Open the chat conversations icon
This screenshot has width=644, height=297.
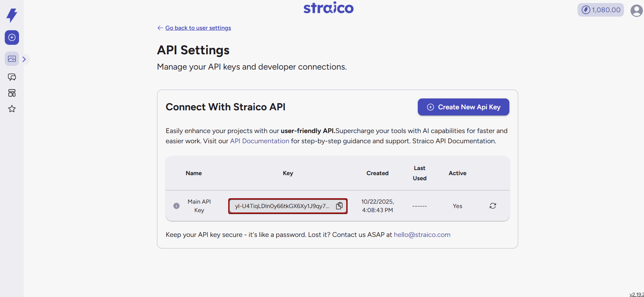pyautogui.click(x=12, y=77)
